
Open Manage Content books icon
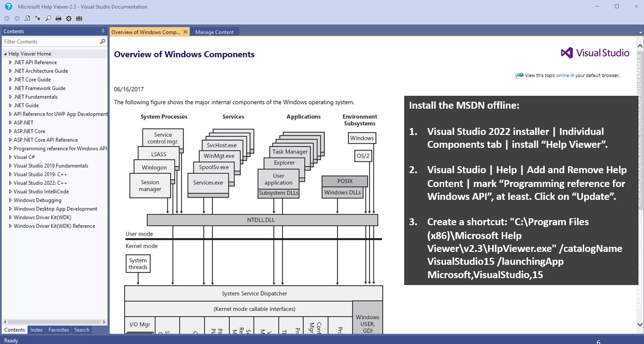point(79,18)
